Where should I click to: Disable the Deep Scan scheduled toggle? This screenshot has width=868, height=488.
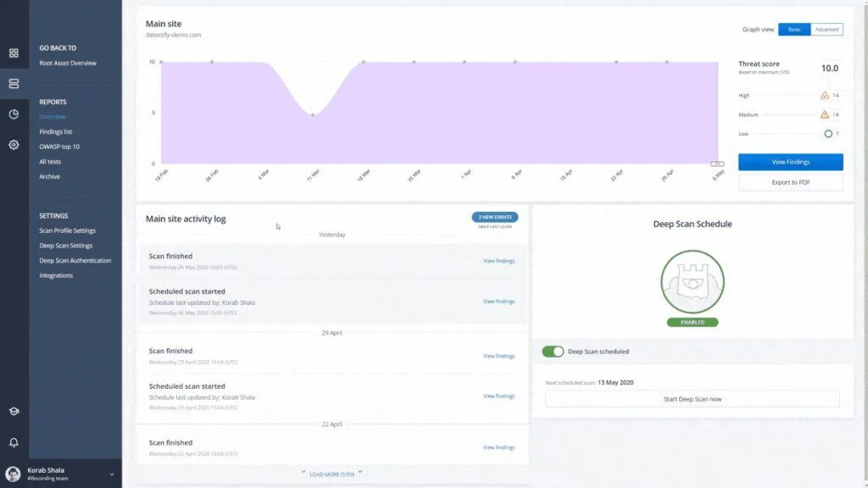click(553, 351)
